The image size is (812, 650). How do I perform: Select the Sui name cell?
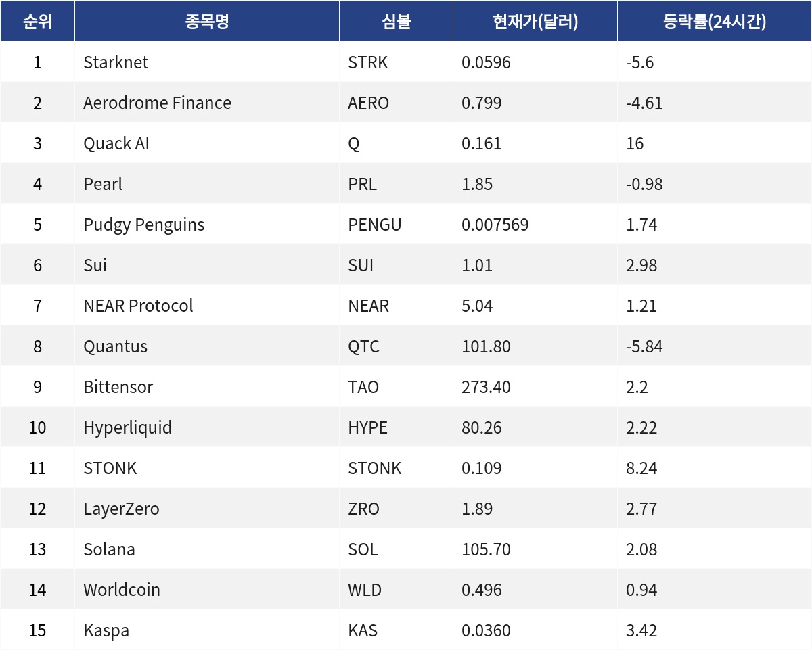click(207, 265)
